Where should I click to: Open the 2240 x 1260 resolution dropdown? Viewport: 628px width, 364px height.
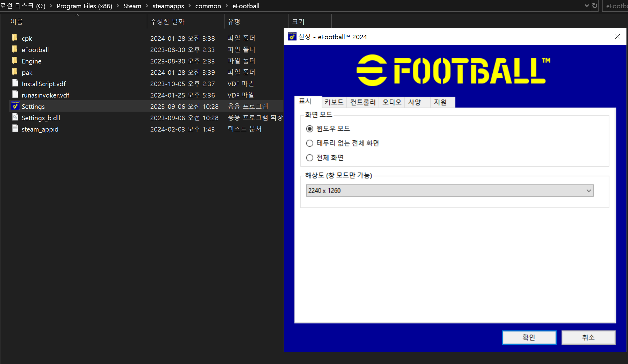[450, 190]
